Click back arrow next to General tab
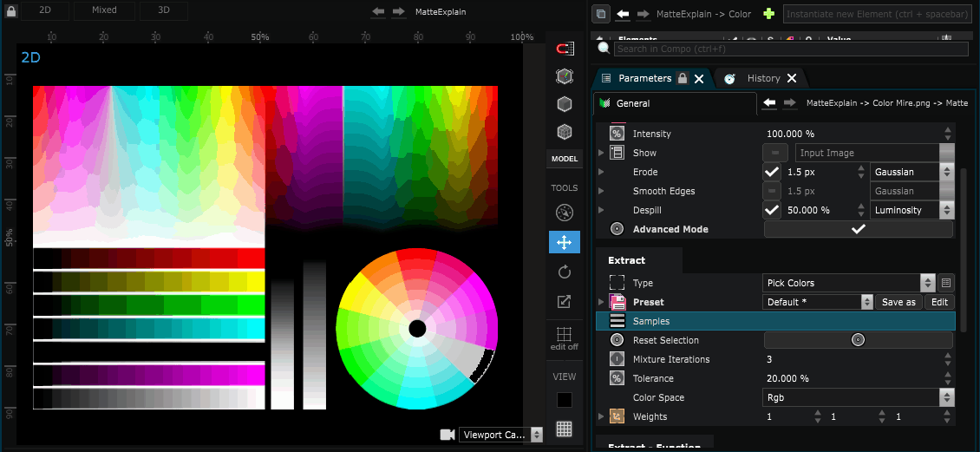Viewport: 980px width, 452px height. (x=769, y=102)
